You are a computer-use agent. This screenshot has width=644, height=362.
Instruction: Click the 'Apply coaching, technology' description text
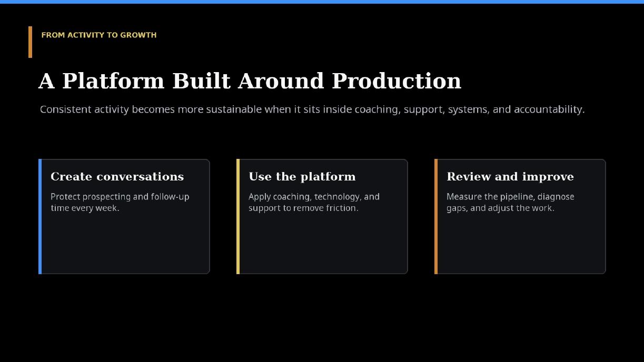[314, 202]
